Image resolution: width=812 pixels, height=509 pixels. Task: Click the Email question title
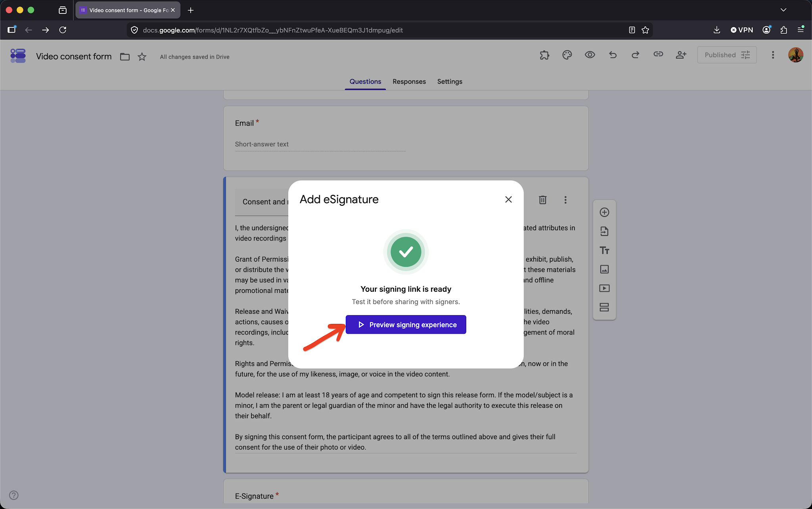244,123
